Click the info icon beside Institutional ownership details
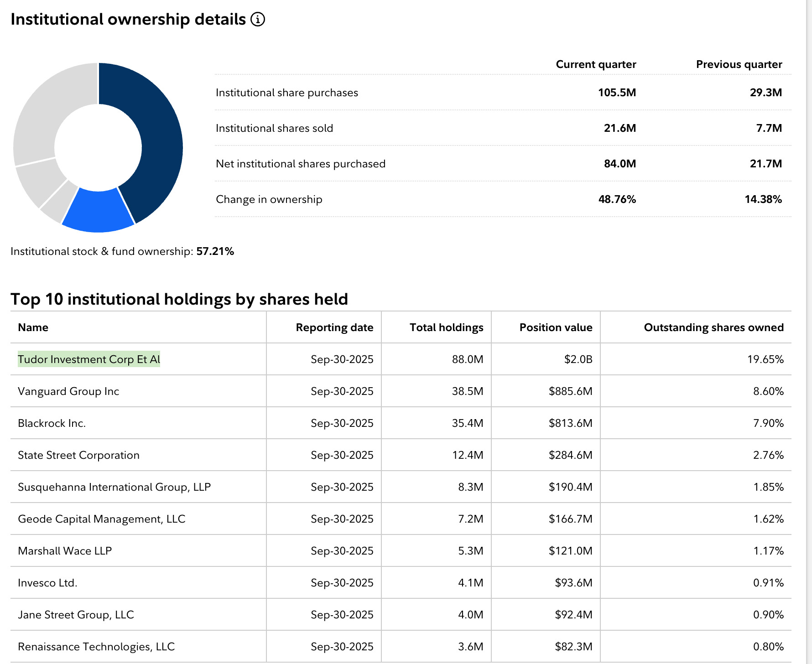The image size is (812, 664). pos(258,20)
